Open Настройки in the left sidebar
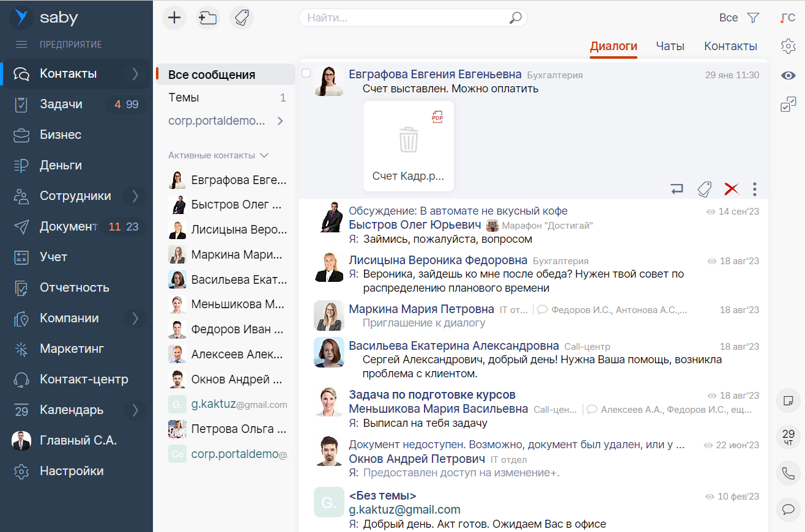The image size is (805, 532). (72, 471)
